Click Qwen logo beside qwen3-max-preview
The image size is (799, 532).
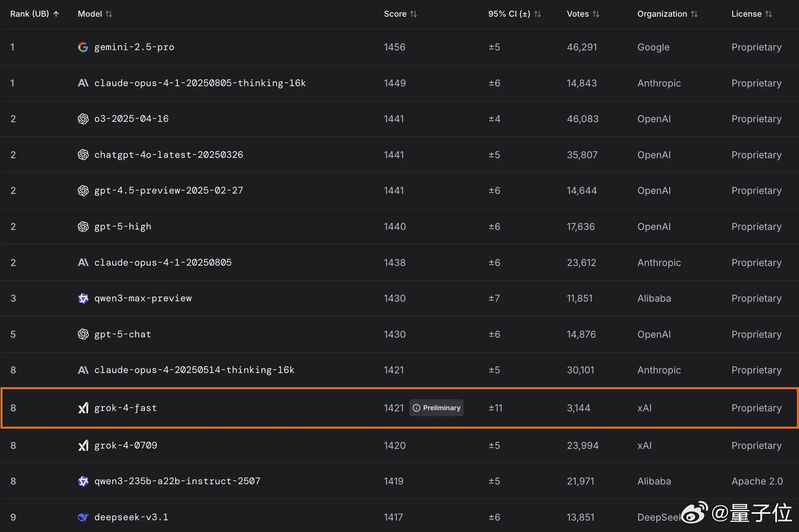point(83,298)
